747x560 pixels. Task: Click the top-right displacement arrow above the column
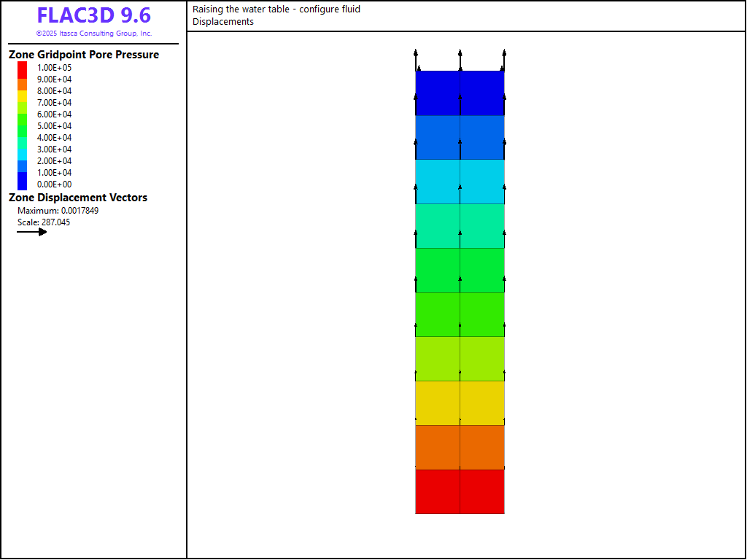point(504,60)
